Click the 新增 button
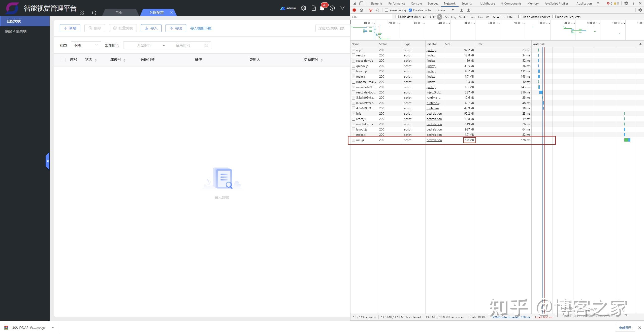This screenshot has width=644, height=334. [x=70, y=28]
